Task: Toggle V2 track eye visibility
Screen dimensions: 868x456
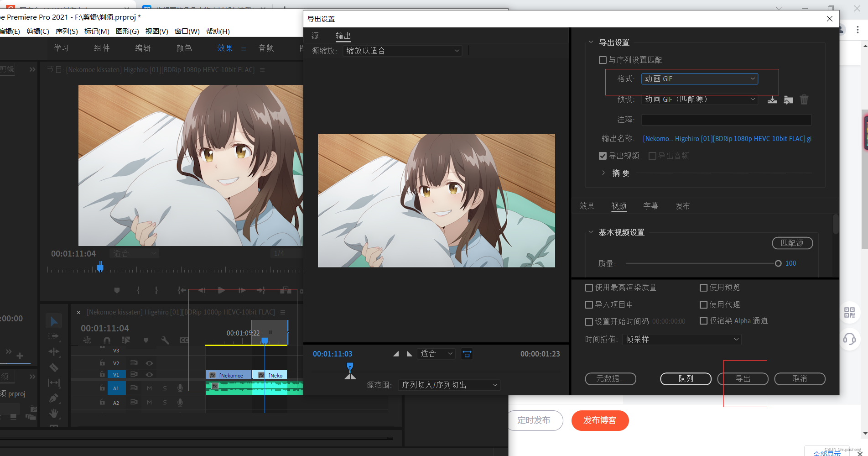Action: pyautogui.click(x=149, y=363)
